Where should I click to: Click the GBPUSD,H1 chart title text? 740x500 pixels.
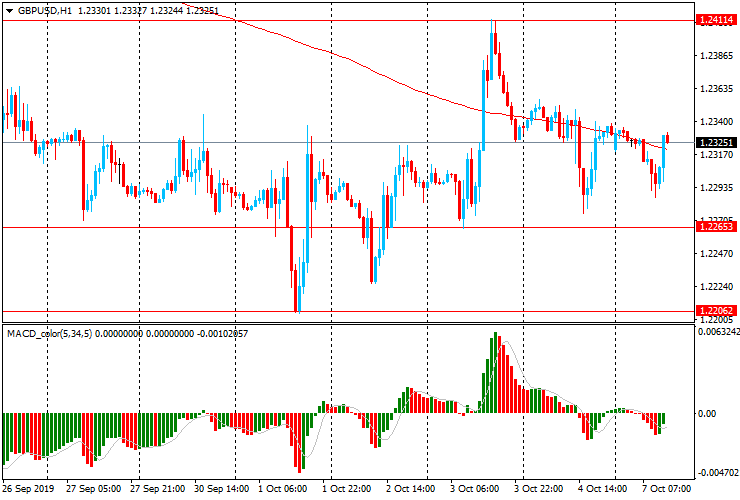coord(46,10)
